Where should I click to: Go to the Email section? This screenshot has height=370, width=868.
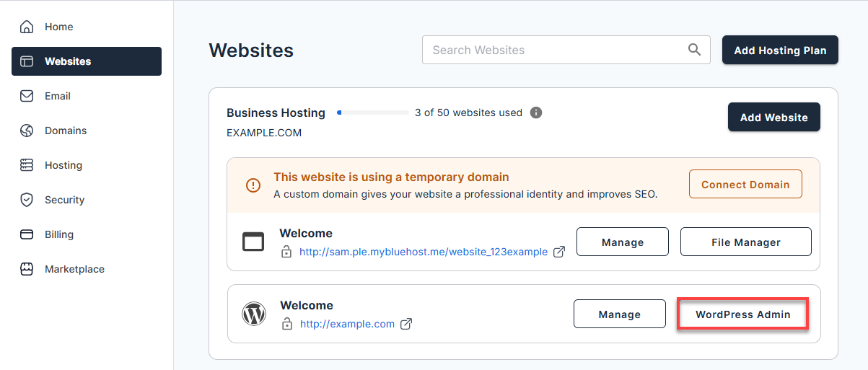(x=87, y=96)
